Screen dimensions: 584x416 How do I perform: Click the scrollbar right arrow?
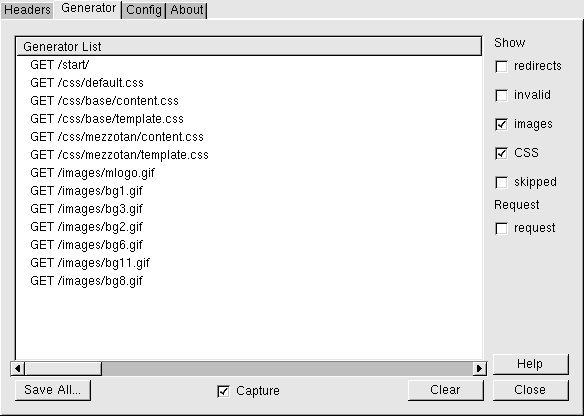(x=479, y=368)
